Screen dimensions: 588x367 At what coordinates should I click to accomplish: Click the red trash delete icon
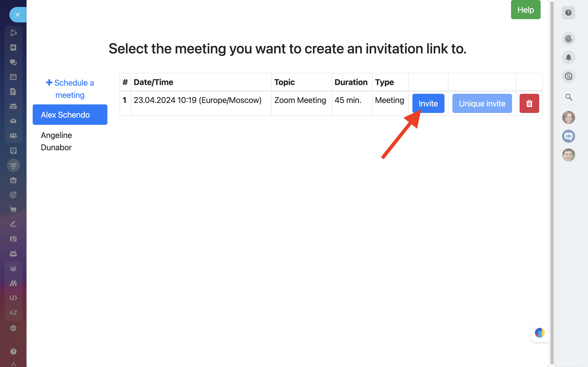coord(529,104)
